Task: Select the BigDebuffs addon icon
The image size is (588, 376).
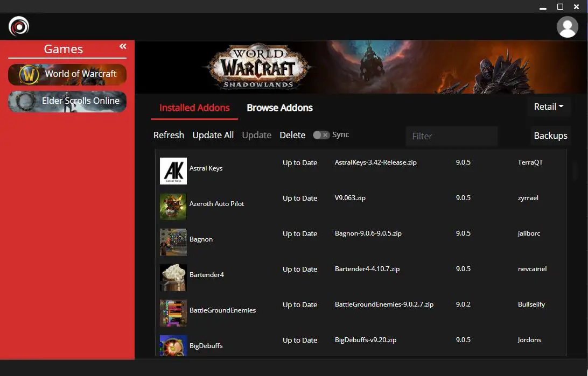Action: [172, 346]
